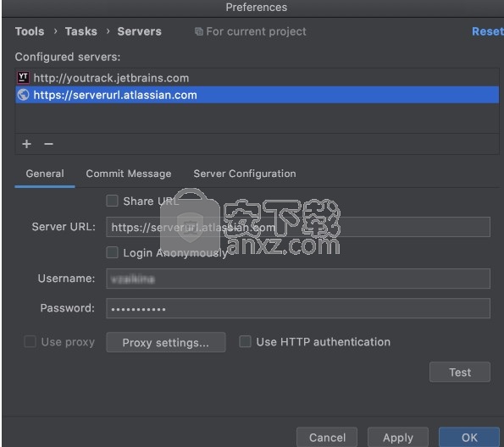Enable the Share URL checkbox
Screen dimensions: 504x447
click(112, 201)
